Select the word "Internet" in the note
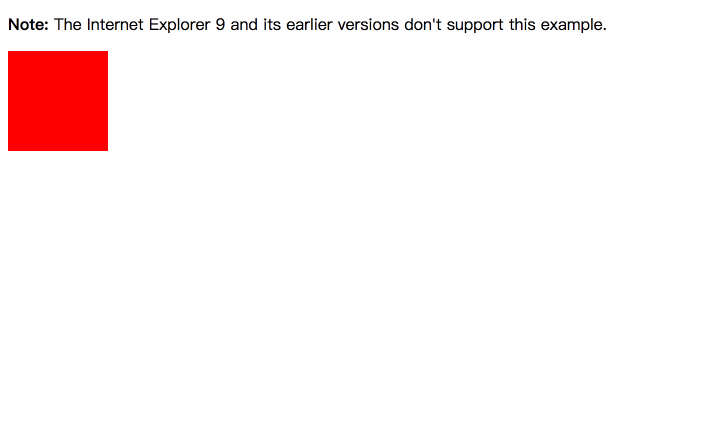This screenshot has height=430, width=703. [x=115, y=25]
